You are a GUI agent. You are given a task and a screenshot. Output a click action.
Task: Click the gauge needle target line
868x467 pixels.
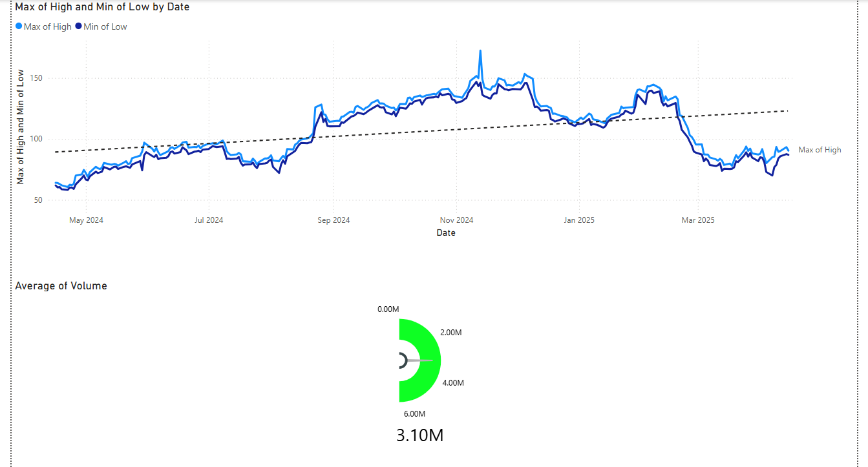(420, 360)
